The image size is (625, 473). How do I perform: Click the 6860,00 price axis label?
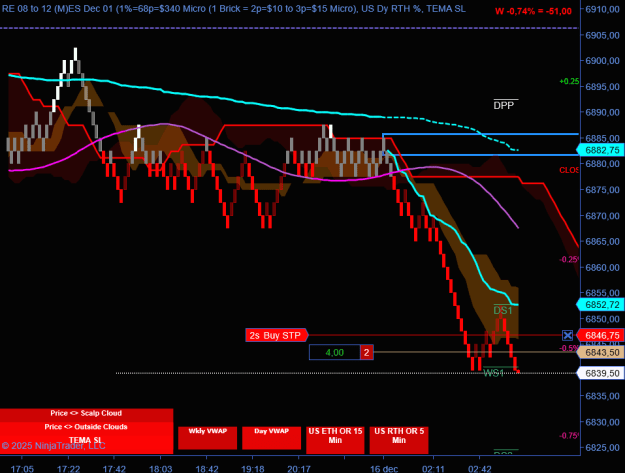(602, 267)
